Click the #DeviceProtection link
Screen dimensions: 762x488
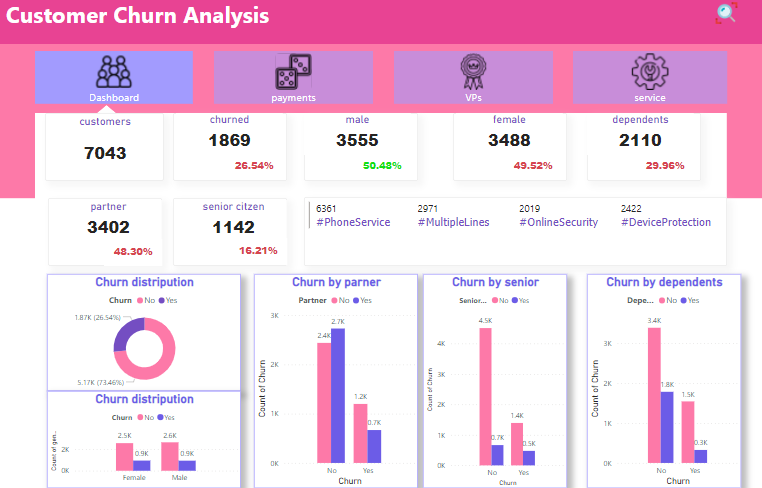tap(666, 222)
